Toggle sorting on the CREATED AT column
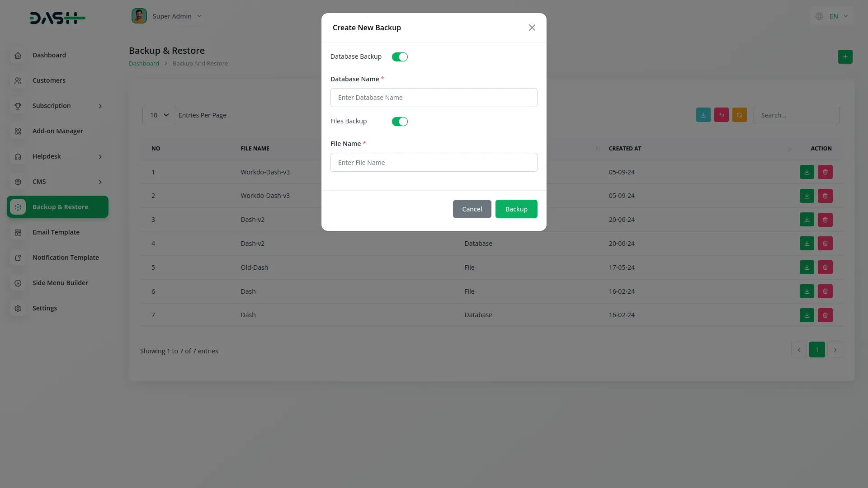The image size is (868, 488). point(789,148)
